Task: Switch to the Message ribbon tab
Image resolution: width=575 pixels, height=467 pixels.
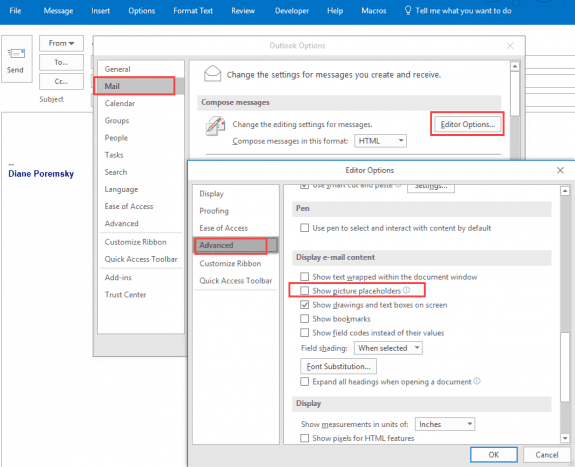Action: (58, 11)
